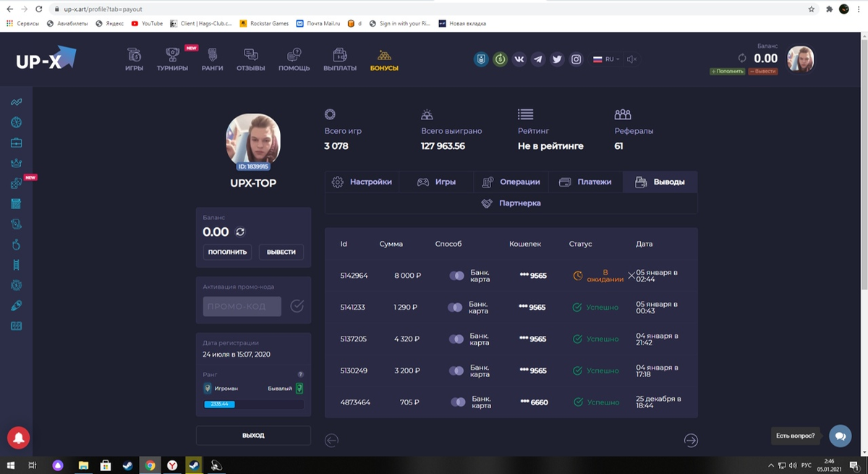The height and width of the screenshot is (474, 868).
Task: Expand the RU language dropdown
Action: pos(606,59)
